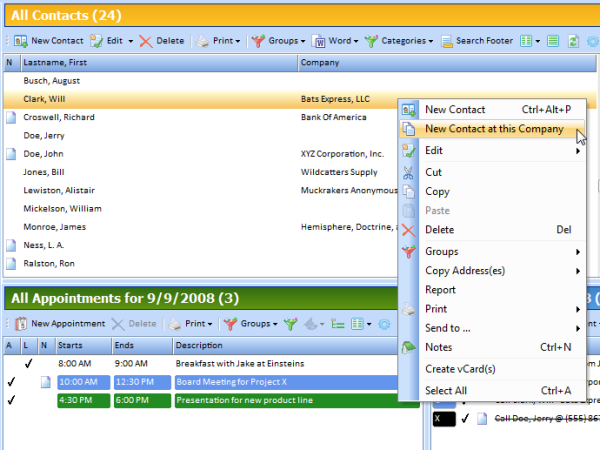Click the note icon beside Ness, L. A.
Image resolution: width=600 pixels, height=450 pixels.
coord(11,245)
